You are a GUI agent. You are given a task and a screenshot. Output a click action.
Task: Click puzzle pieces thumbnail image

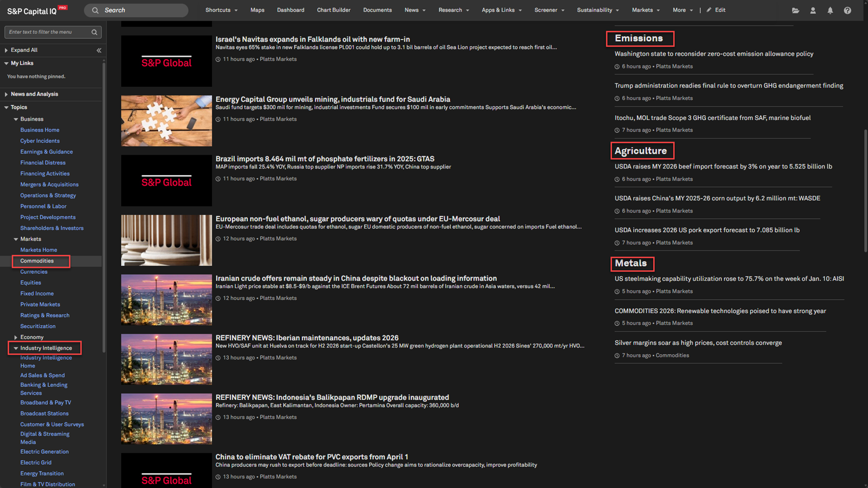click(x=166, y=121)
